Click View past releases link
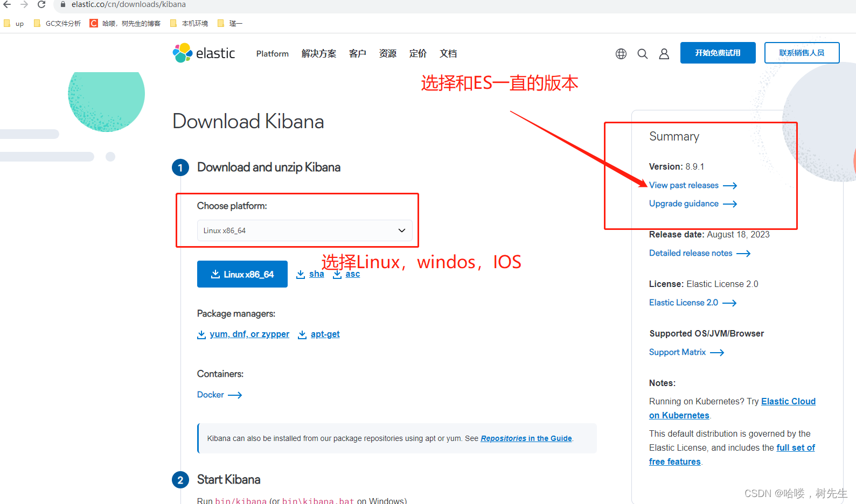This screenshot has width=856, height=504. pyautogui.click(x=684, y=185)
